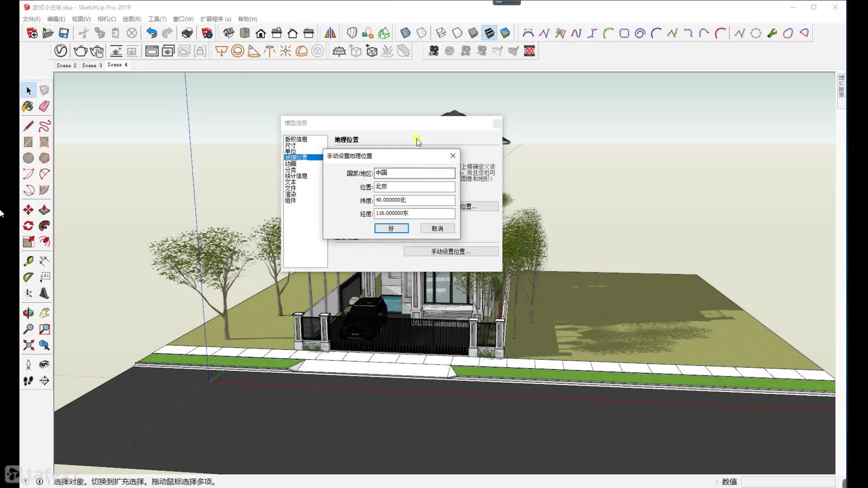Select the Zoom magnifier tool

coord(28,329)
